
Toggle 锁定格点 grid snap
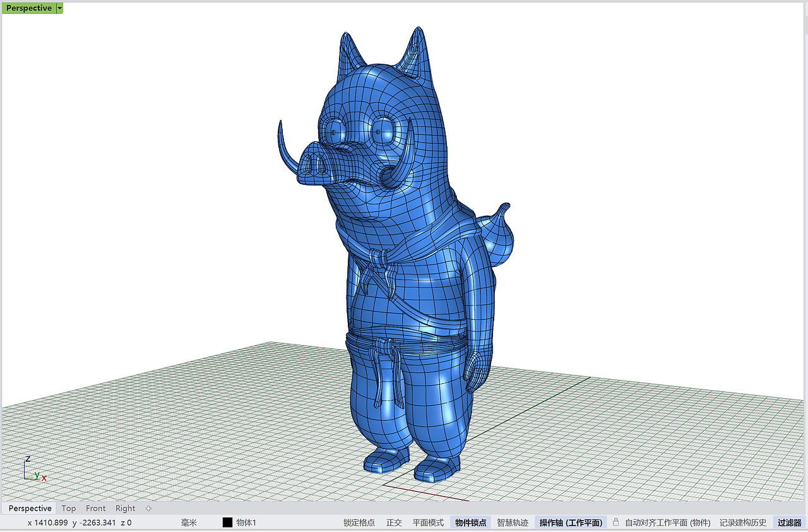359,523
